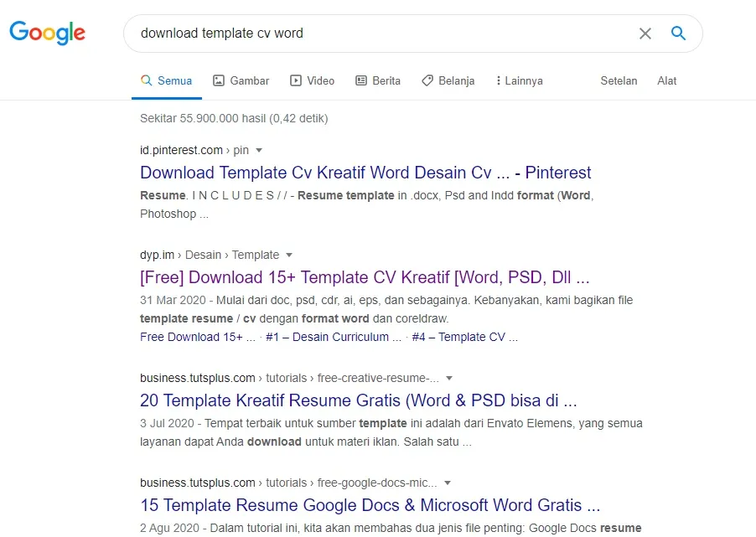Expand arrow beside free-google-docs-mic breadcrumb
The image size is (756, 537).
(448, 483)
